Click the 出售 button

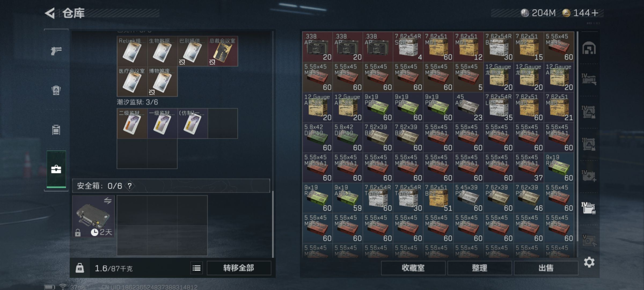coord(546,268)
